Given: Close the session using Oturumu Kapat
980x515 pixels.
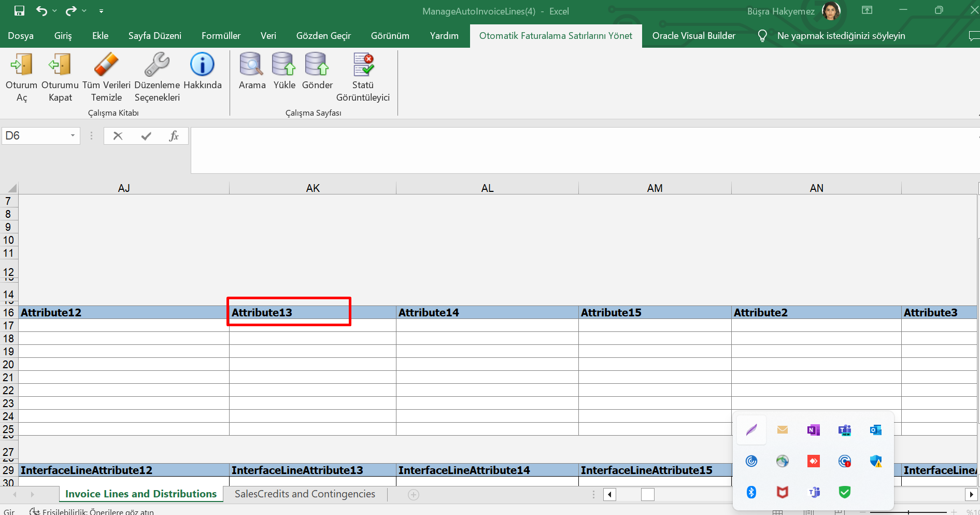Looking at the screenshot, I should (60, 78).
